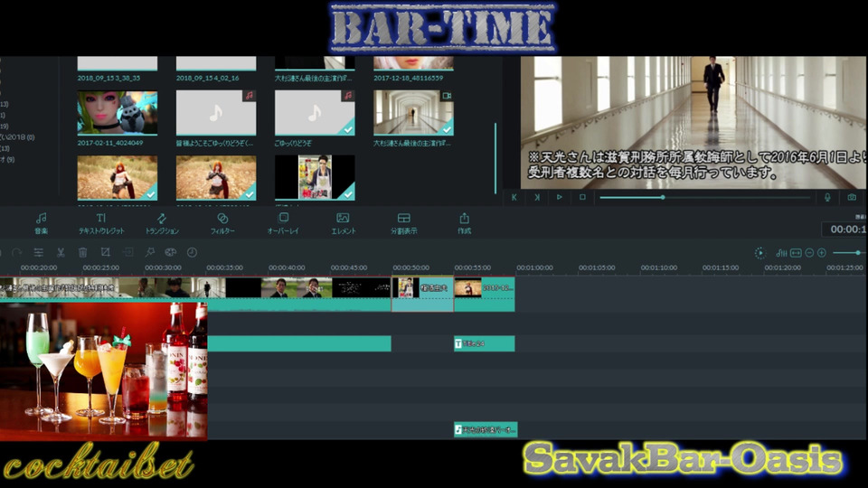The height and width of the screenshot is (488, 868).
Task: Click zoom-to-fit timeline icon
Action: [796, 253]
